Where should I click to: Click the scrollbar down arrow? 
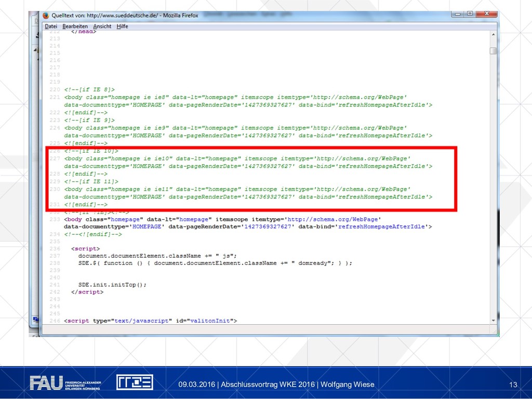pos(494,320)
